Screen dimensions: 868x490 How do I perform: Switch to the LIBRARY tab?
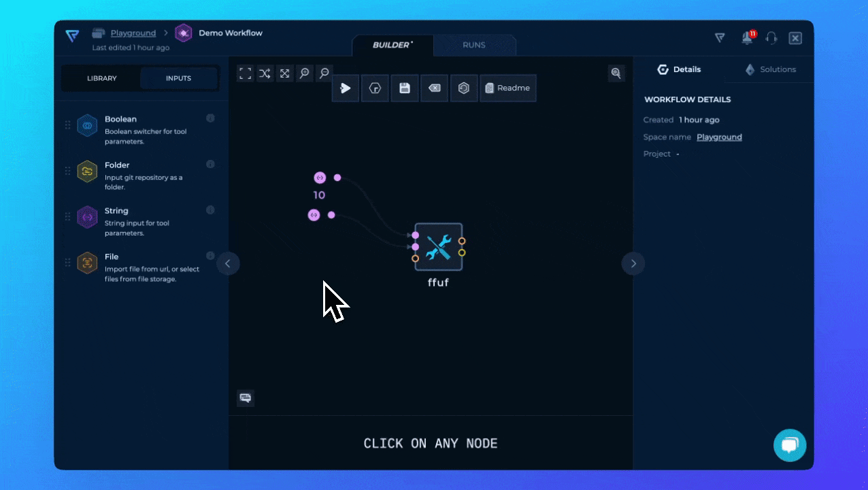coord(102,78)
